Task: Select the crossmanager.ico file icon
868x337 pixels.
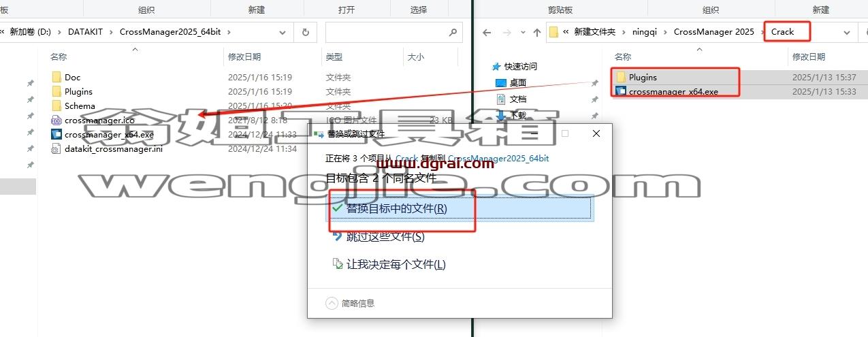Action: (57, 120)
